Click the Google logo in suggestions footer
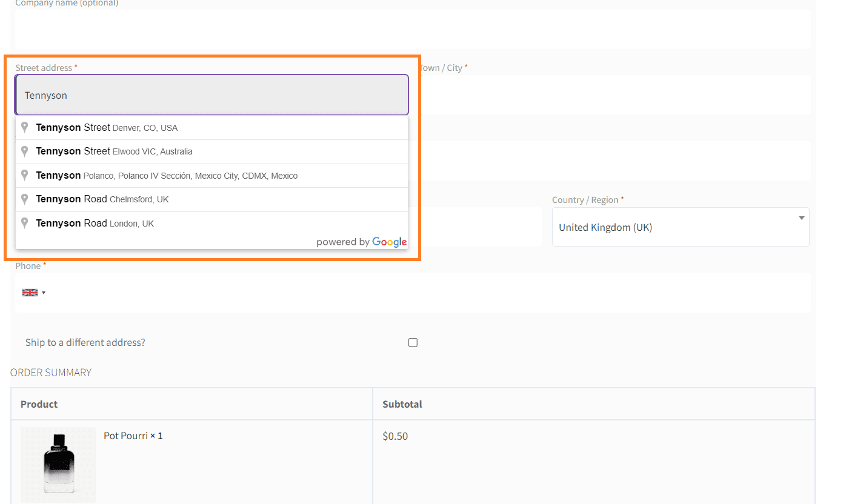846x504 pixels. [389, 242]
